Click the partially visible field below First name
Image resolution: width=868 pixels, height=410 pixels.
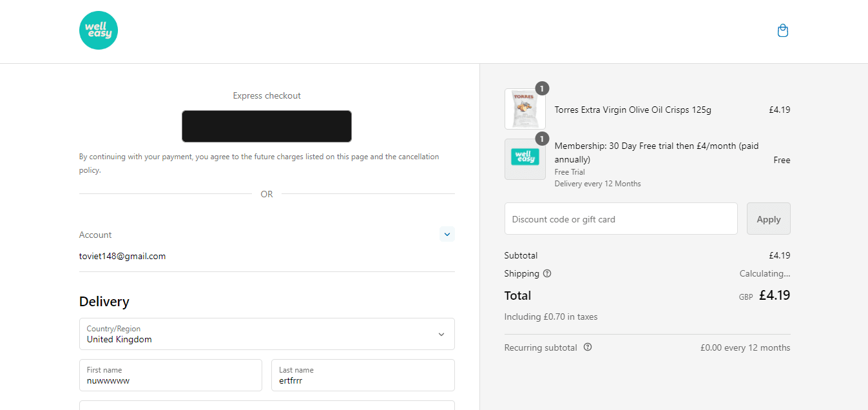[x=267, y=405]
